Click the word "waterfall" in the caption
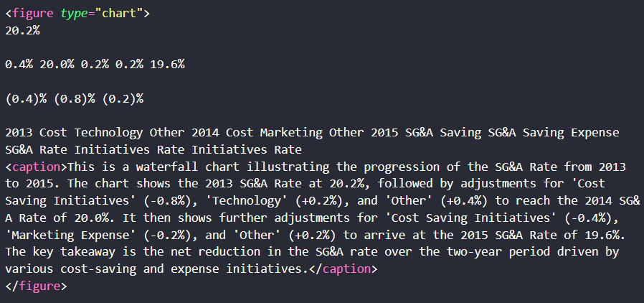This screenshot has height=303, width=644. click(x=167, y=167)
